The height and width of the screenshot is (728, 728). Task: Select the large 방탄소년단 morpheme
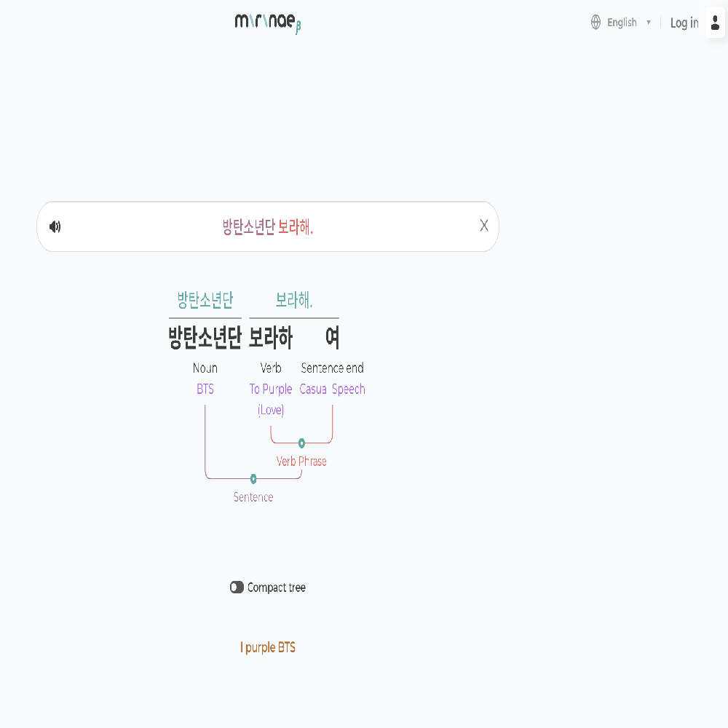click(205, 338)
